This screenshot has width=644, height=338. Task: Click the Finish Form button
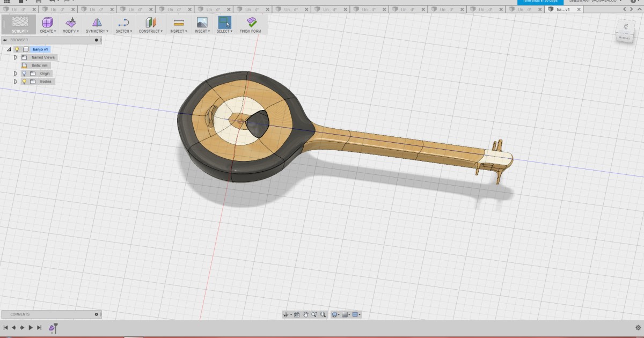pyautogui.click(x=251, y=24)
